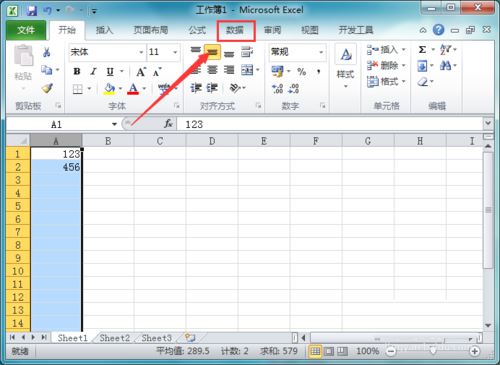Click the Increase Font Size icon
Viewport: 500px width, 365px height.
[x=141, y=72]
